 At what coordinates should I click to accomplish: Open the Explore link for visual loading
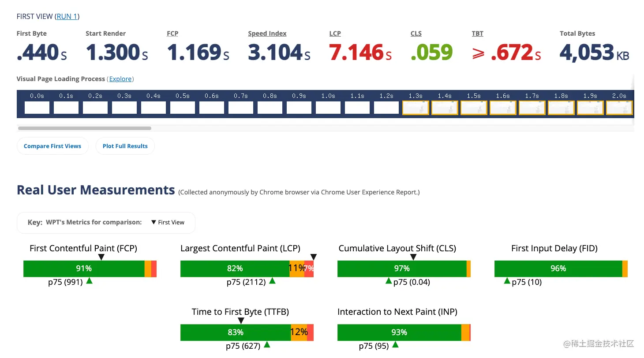[120, 79]
